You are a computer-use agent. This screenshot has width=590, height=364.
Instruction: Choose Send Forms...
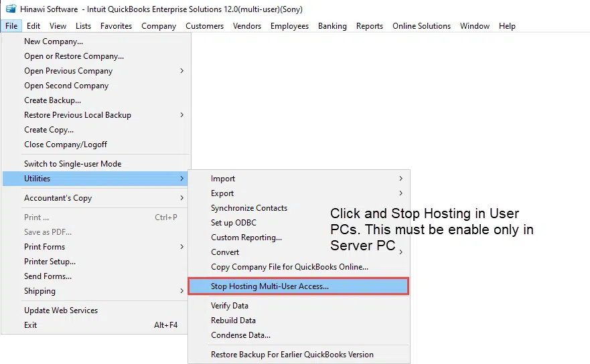point(96,276)
